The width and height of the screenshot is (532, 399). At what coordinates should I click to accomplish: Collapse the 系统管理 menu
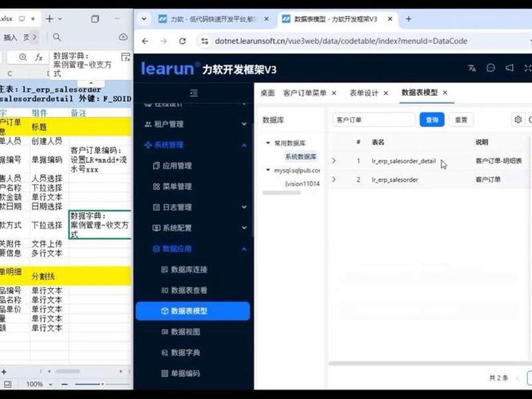click(x=194, y=145)
